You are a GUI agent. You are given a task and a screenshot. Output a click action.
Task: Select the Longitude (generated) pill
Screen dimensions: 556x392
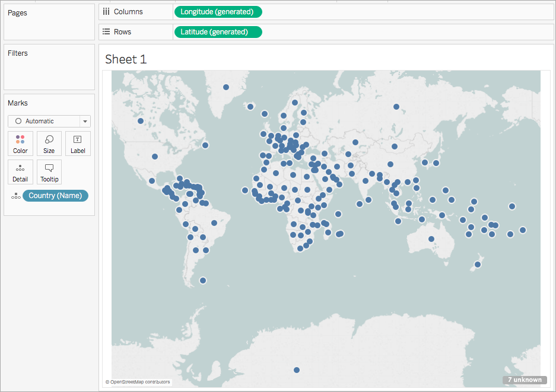(x=218, y=12)
